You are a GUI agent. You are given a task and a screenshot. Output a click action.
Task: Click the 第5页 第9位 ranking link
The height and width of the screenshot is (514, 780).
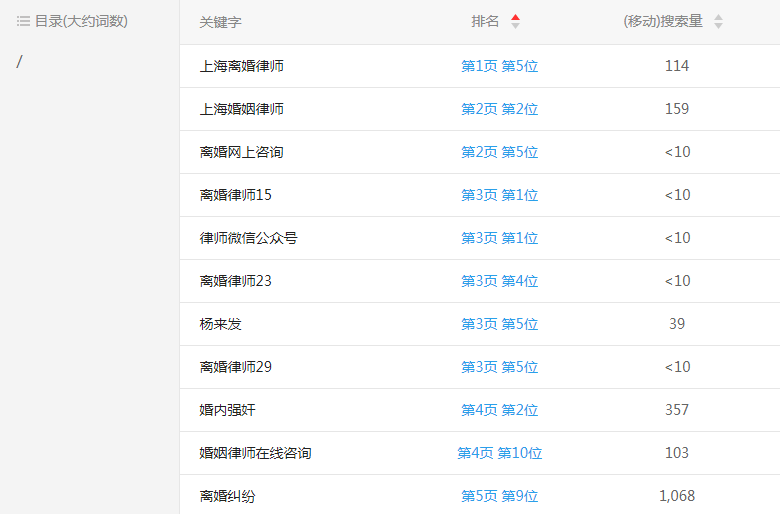[x=499, y=496]
